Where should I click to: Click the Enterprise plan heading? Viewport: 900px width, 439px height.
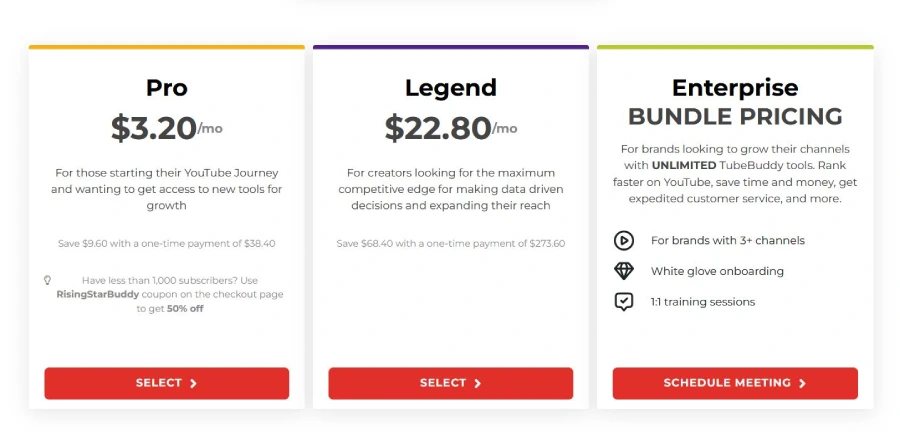[735, 88]
